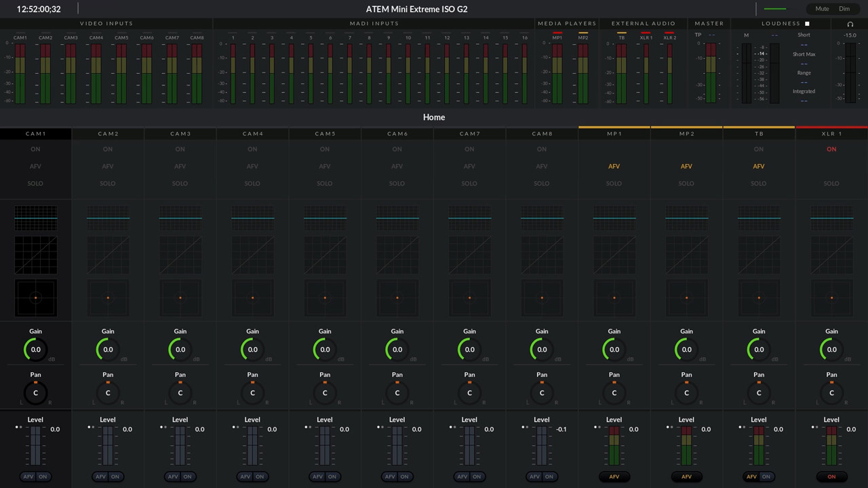This screenshot has width=868, height=488.
Task: Click the CAM1 Gain knob
Action: tap(35, 350)
